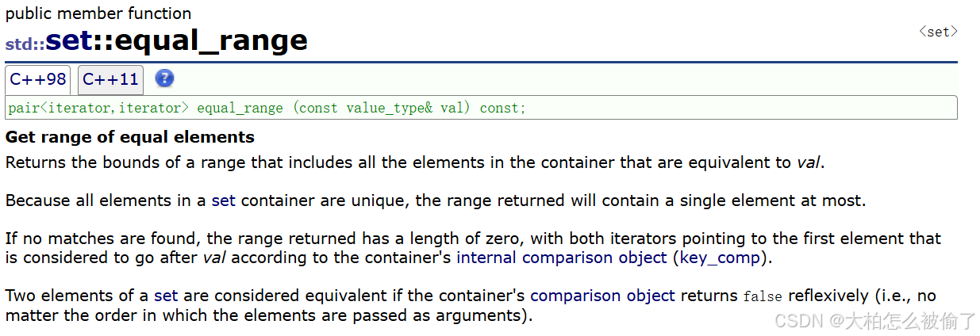The height and width of the screenshot is (336, 980).
Task: Click pair<iterator,iterator> return type in prototype
Action: (99, 108)
